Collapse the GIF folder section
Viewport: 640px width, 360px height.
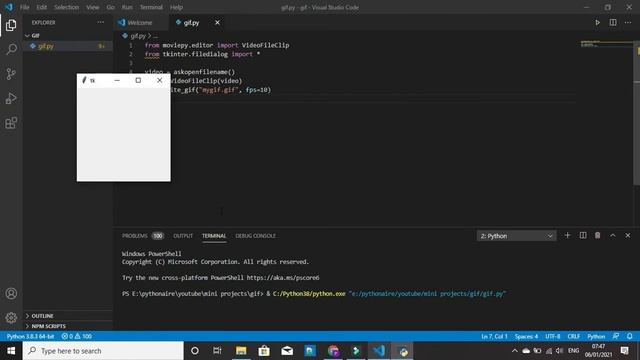[x=67, y=36]
